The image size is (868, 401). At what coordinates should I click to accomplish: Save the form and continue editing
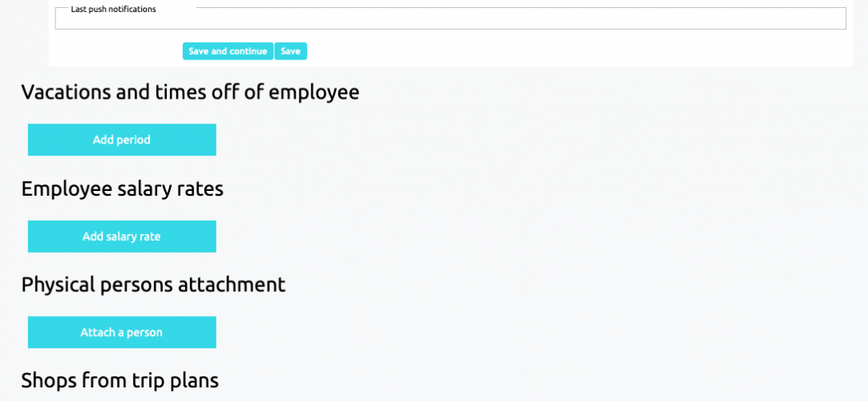point(228,51)
